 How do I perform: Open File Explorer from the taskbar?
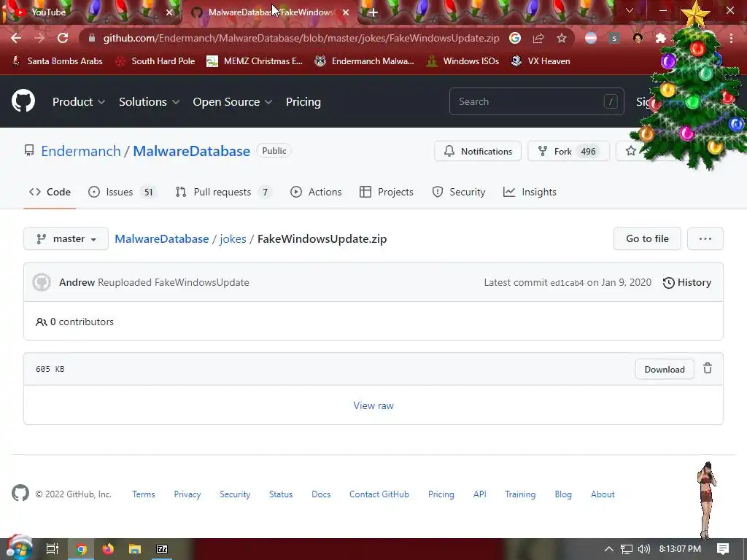point(135,549)
